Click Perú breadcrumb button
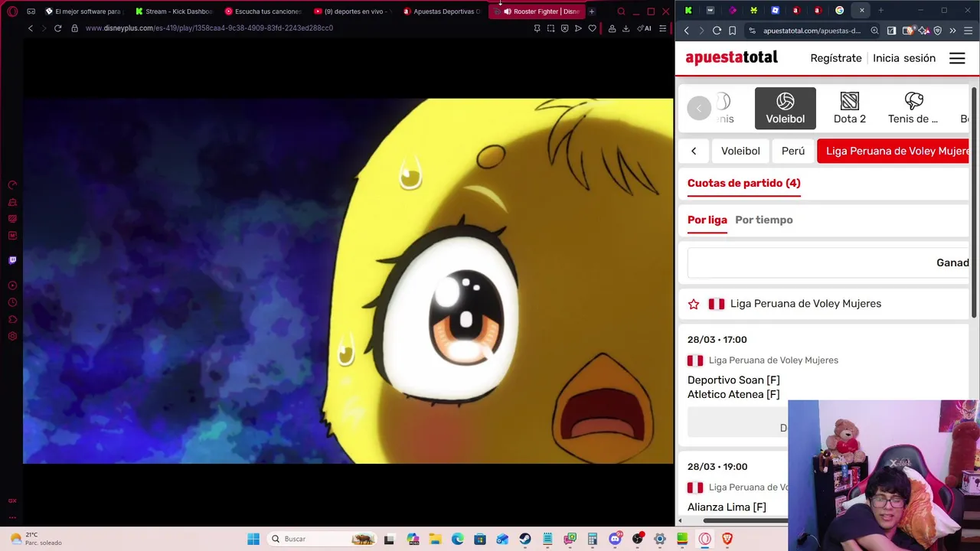980x551 pixels. point(792,151)
